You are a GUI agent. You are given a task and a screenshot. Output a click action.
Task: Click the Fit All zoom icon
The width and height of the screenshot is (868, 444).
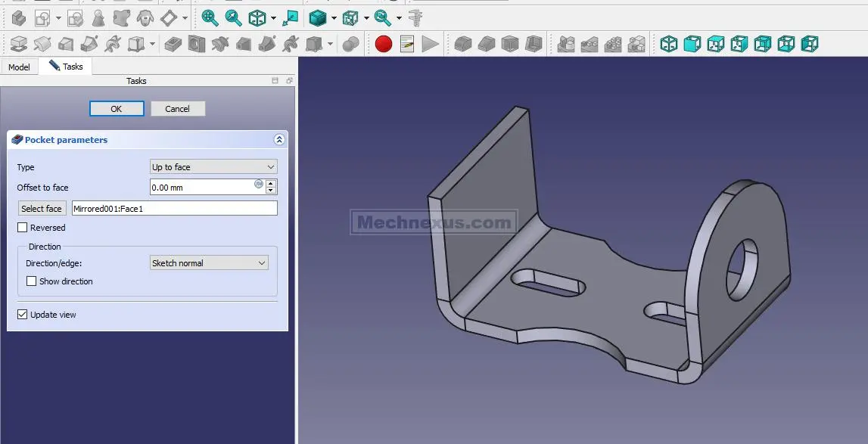(210, 17)
